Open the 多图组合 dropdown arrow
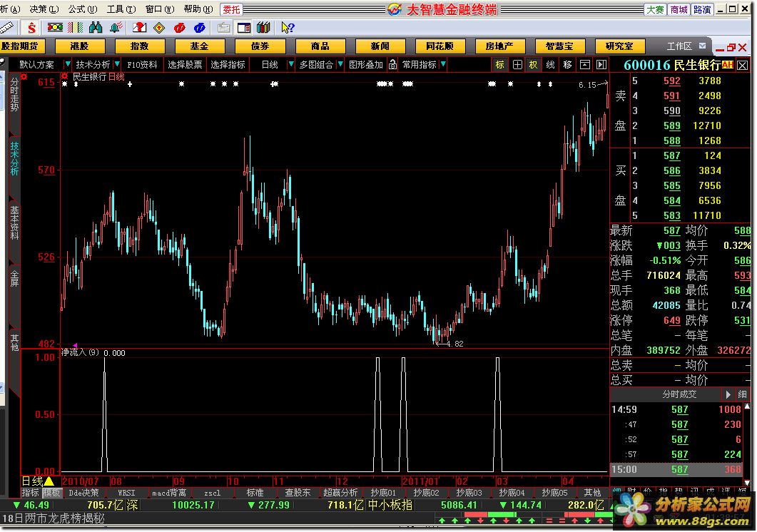The height and width of the screenshot is (532, 757). pos(340,64)
